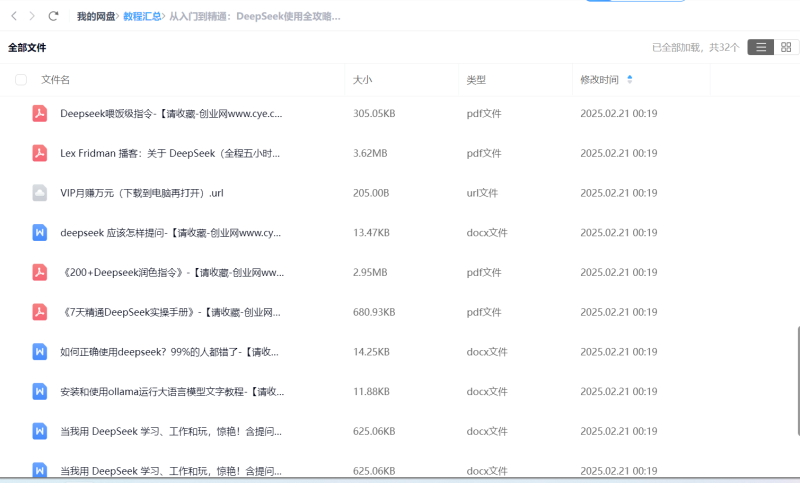
Task: Click the 680.93KB size cell
Action: coord(374,312)
